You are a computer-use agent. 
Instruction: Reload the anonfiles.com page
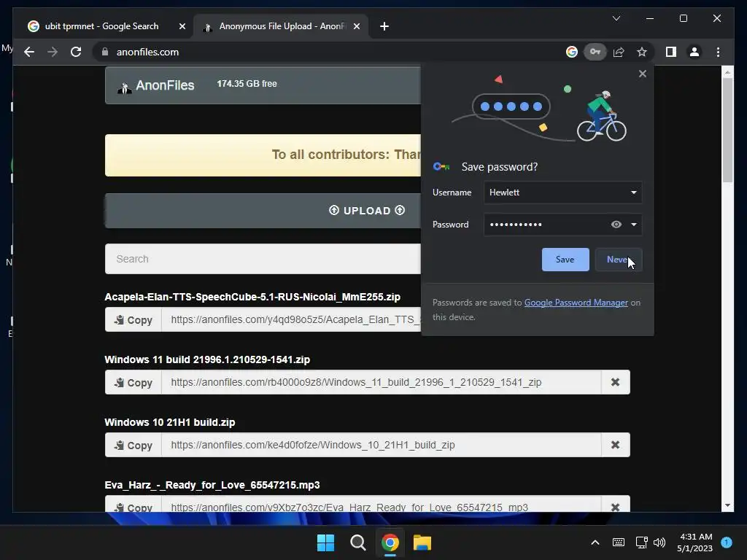[76, 52]
